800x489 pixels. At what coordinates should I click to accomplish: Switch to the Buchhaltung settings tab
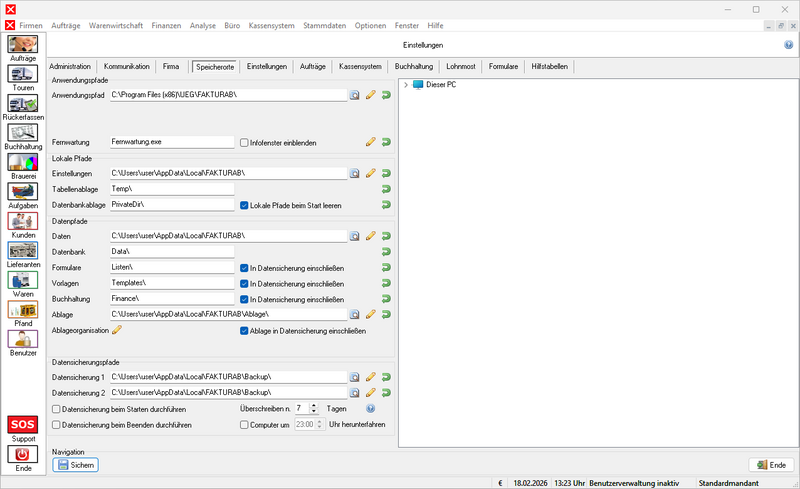click(414, 66)
